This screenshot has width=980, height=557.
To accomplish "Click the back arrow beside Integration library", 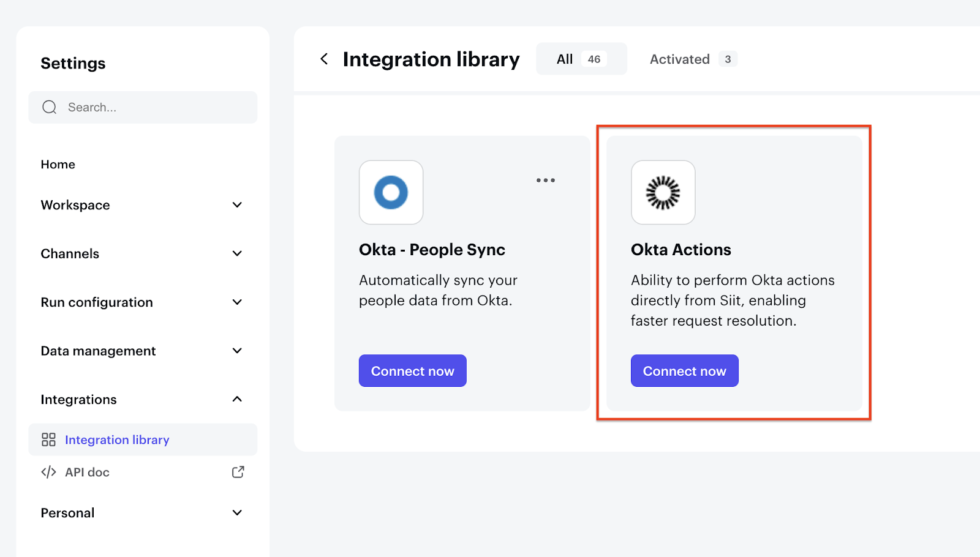I will click(324, 59).
